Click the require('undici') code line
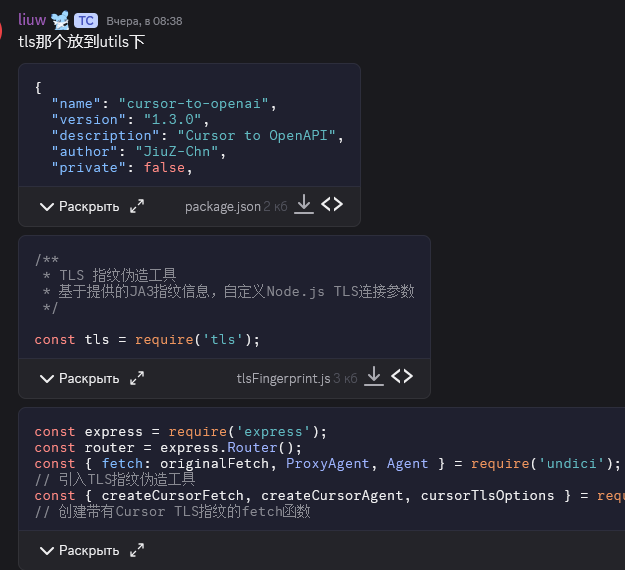The height and width of the screenshot is (570, 625). pos(328,464)
